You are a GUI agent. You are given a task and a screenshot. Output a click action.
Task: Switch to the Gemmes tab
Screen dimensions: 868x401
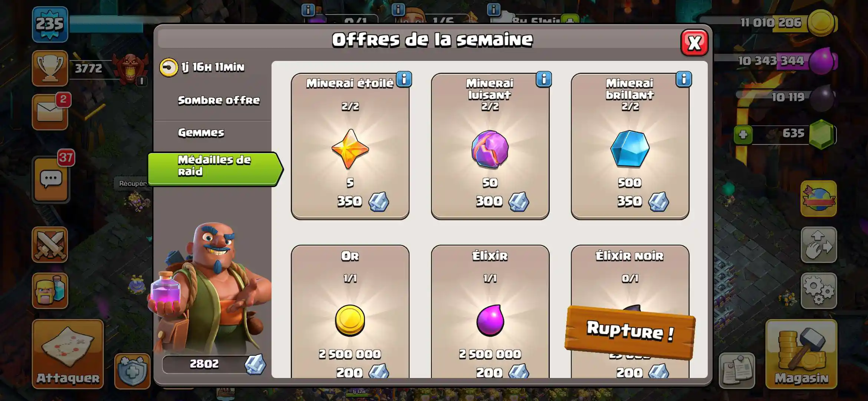coord(201,133)
